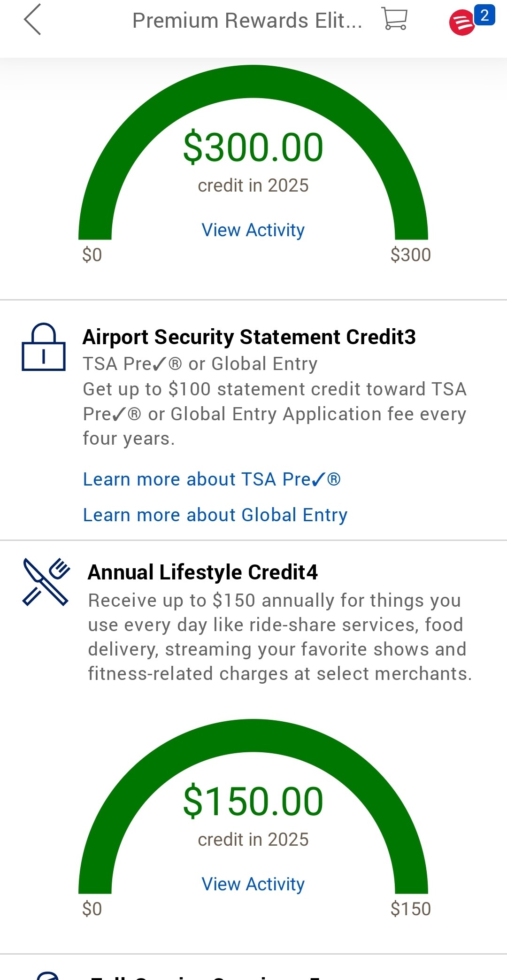
Task: Launch the red Erica assistant icon
Action: pyautogui.click(x=462, y=23)
